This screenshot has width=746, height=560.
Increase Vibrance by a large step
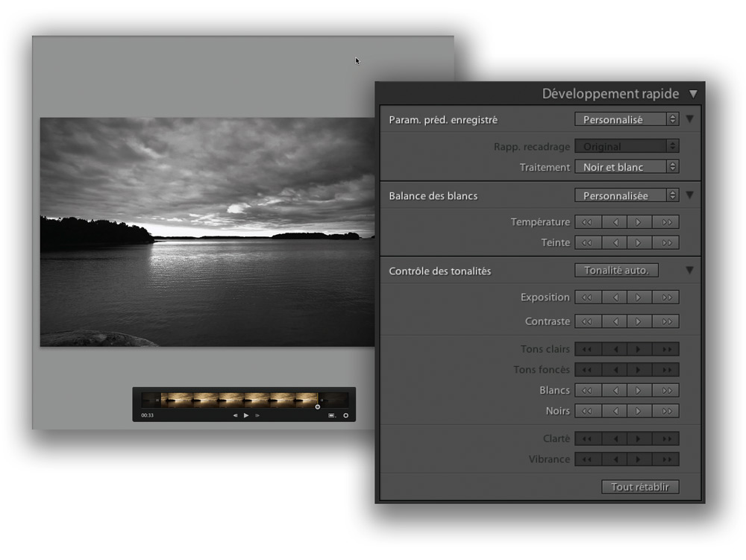[665, 459]
